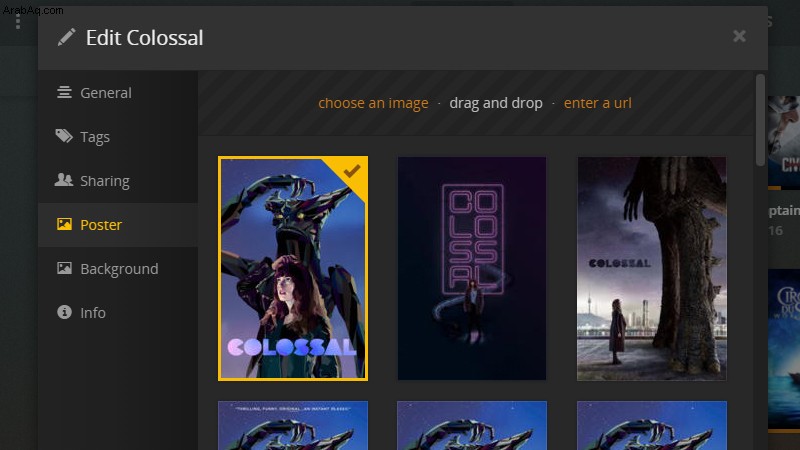Click the Sharing people icon
The image size is (800, 450).
[64, 180]
